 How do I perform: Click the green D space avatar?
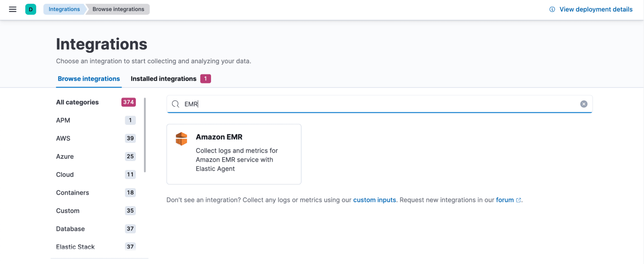pyautogui.click(x=31, y=9)
